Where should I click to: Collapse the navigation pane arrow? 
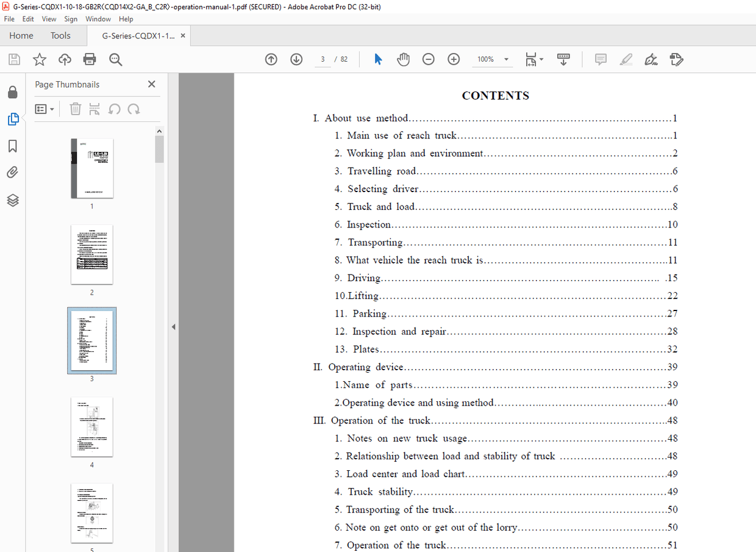point(173,327)
